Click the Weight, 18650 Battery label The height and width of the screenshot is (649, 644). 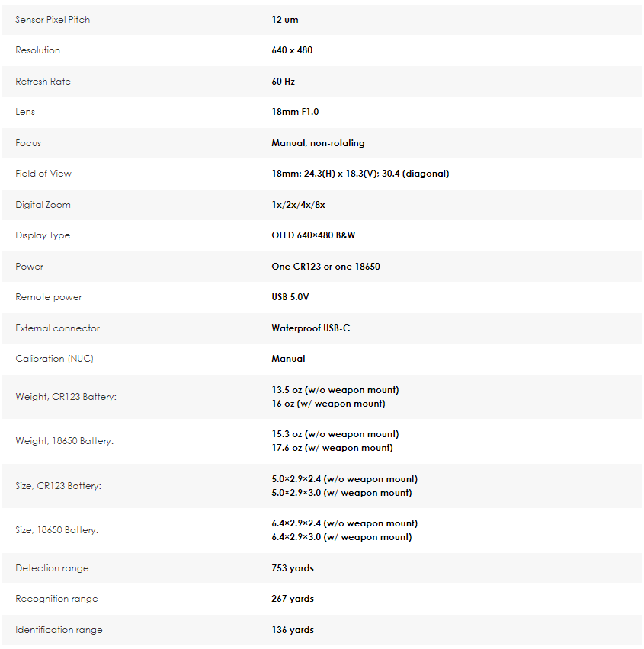point(65,441)
